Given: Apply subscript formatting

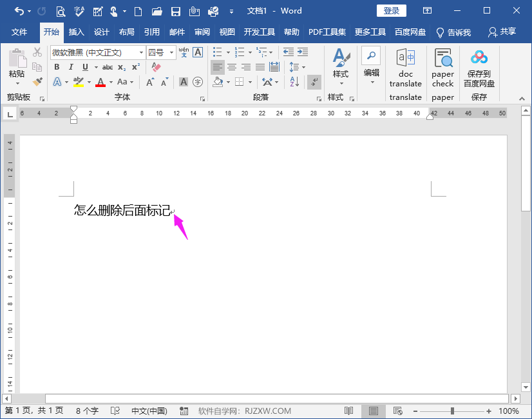Looking at the screenshot, I should pos(122,66).
